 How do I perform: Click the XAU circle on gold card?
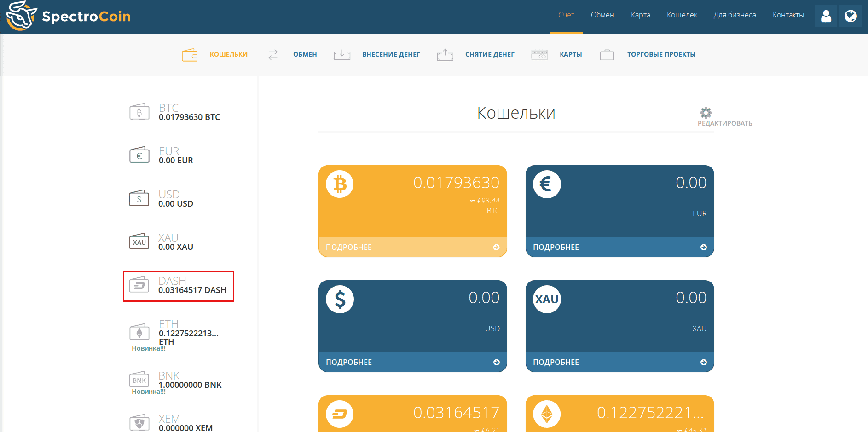tap(547, 299)
